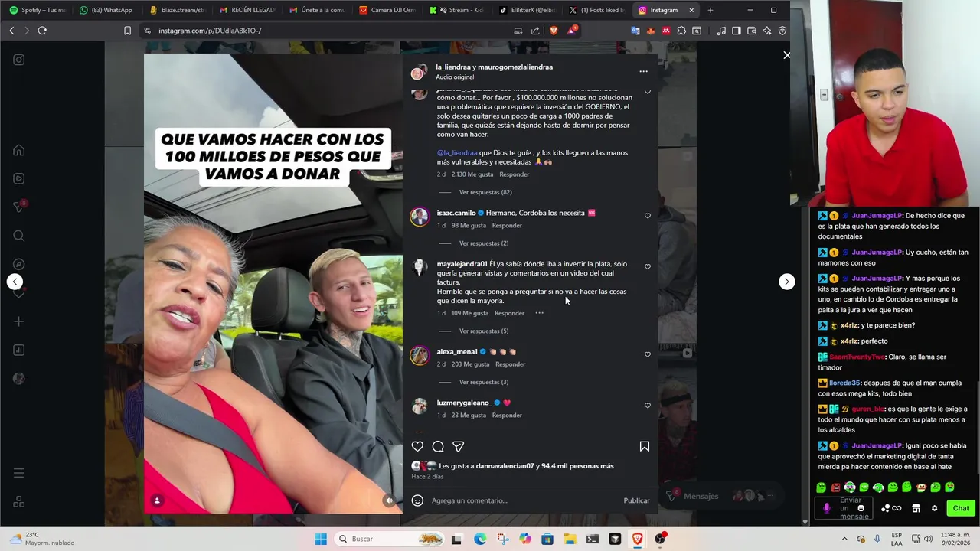Open Instagram search magnifier in sidebar

point(18,236)
